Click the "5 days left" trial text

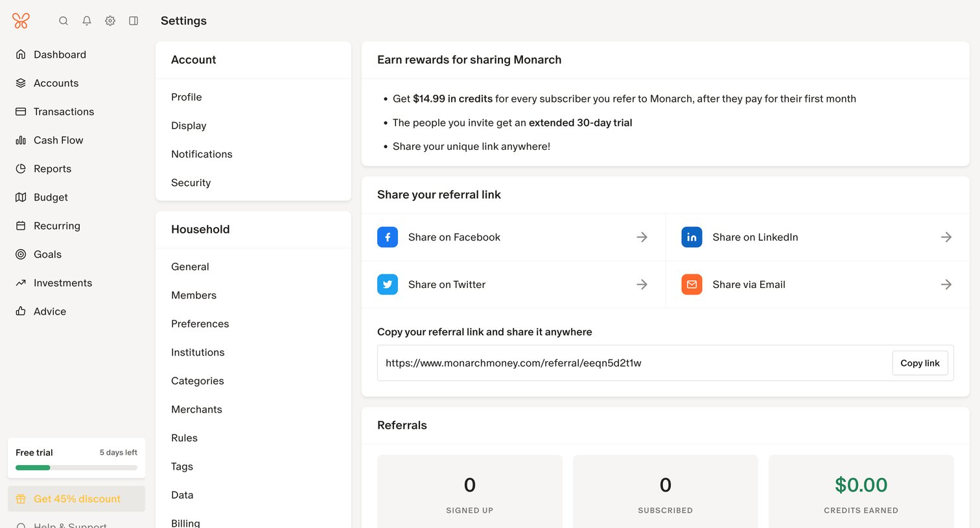[119, 453]
